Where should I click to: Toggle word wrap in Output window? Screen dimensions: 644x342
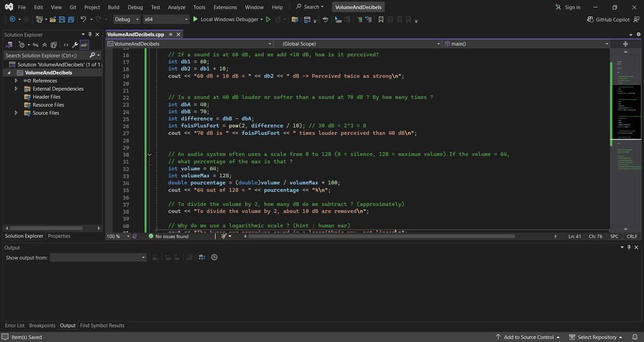click(202, 257)
